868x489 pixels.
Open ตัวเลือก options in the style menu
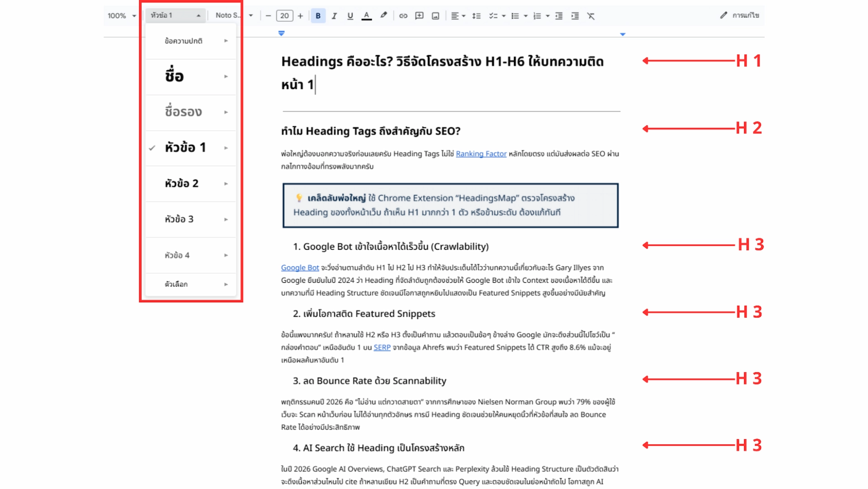click(191, 285)
